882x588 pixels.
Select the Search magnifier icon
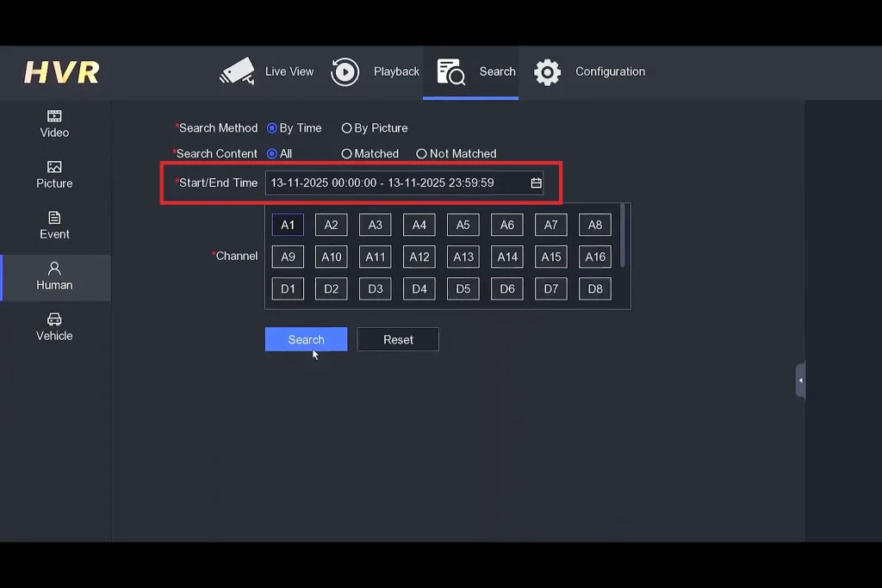tap(451, 71)
